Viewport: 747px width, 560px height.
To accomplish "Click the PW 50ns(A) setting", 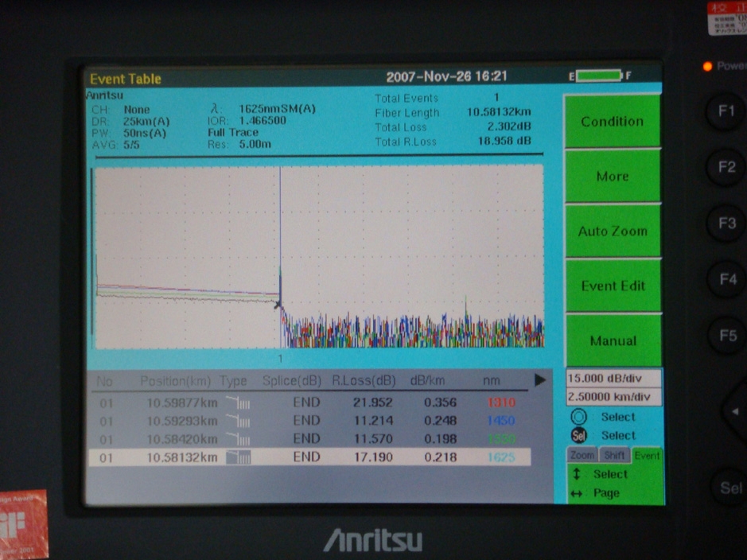I will (x=145, y=133).
